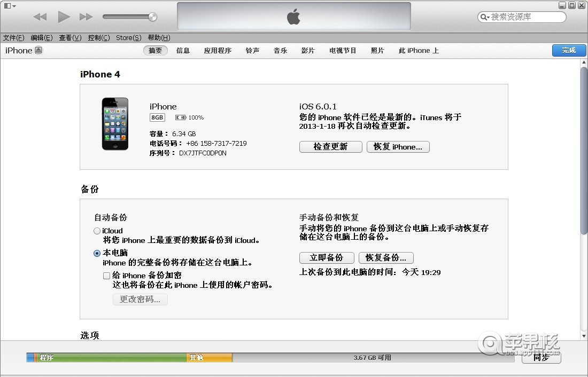588x377 pixels.
Task: Click the vertical scrollbar thumb
Action: coord(584,151)
